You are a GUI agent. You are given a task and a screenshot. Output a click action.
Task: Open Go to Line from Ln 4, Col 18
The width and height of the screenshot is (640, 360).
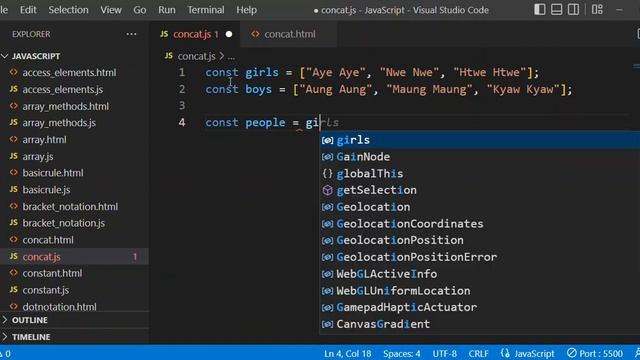point(347,353)
